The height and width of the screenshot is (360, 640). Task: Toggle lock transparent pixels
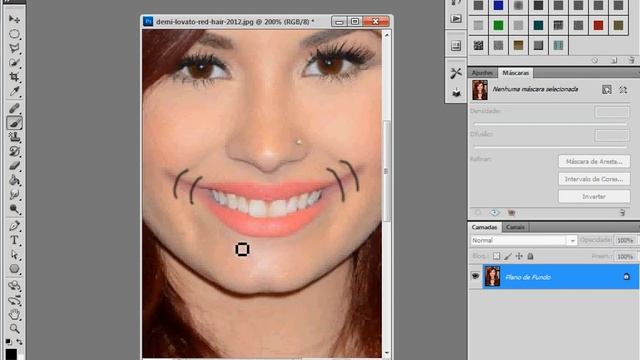496,256
